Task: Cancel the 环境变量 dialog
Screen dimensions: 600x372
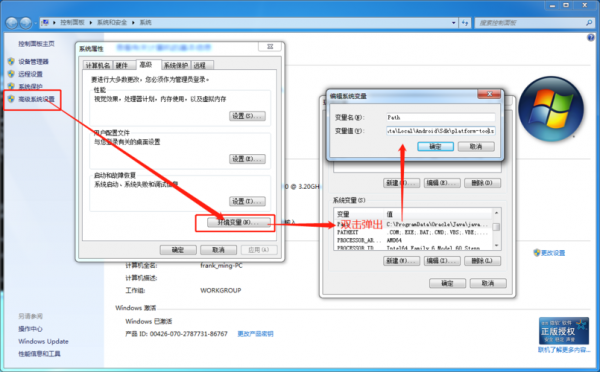Action: [488, 283]
